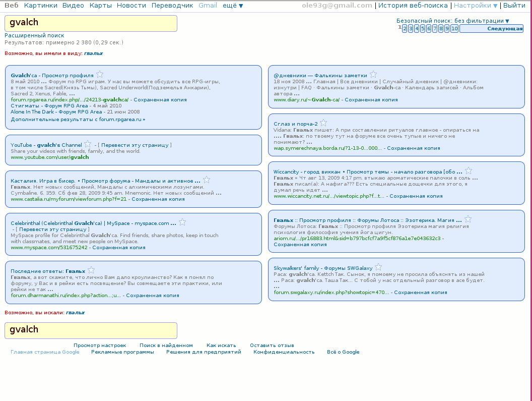Screen dimensions: 532x401
Task: Translate the MySpace result page
Action: [x=53, y=230]
